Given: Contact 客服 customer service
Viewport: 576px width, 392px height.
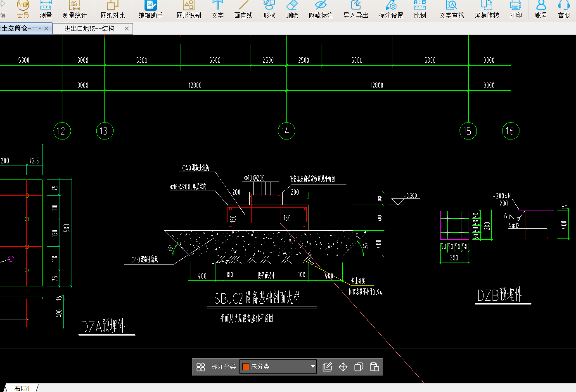Looking at the screenshot, I should click(x=564, y=9).
